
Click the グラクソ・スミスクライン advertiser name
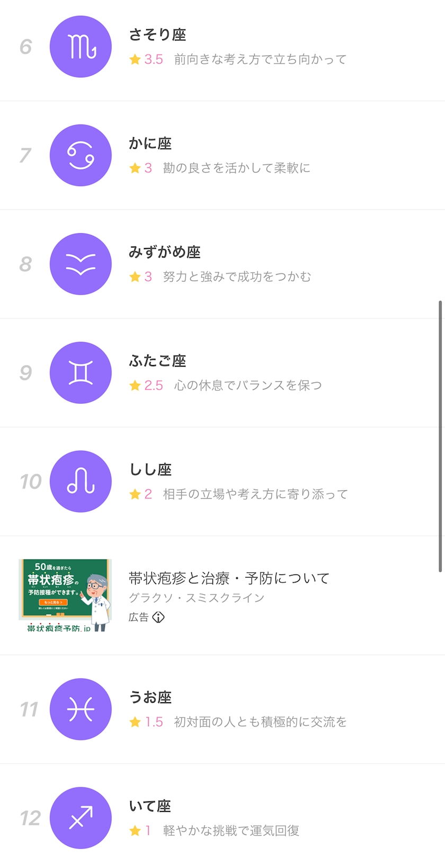[x=196, y=598]
